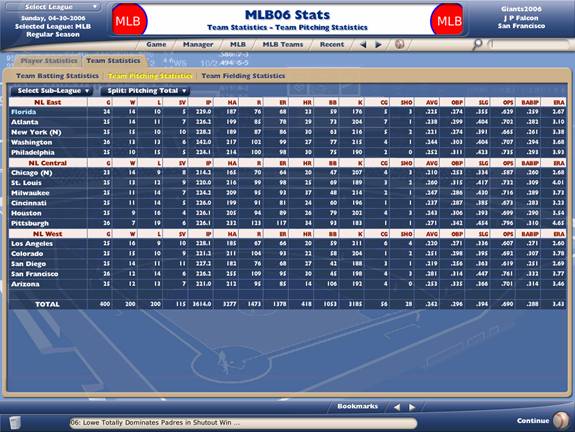
Task: Click the baseball icon in the menu bar
Action: click(399, 44)
